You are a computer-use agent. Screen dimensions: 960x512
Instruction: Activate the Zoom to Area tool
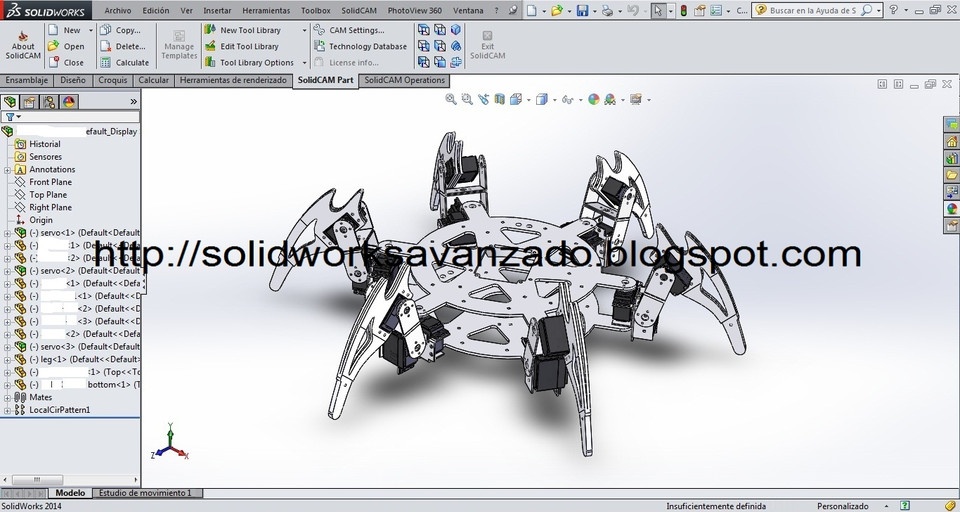tap(467, 99)
